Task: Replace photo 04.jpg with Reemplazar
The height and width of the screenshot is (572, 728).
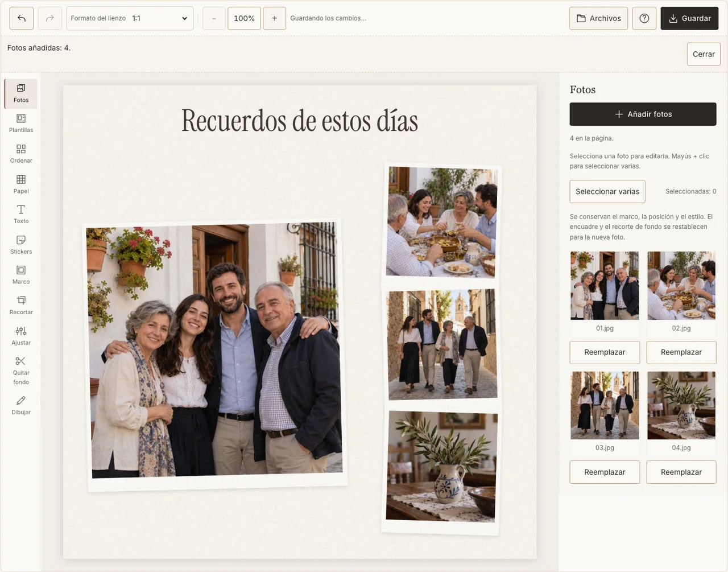Action: pyautogui.click(x=681, y=472)
